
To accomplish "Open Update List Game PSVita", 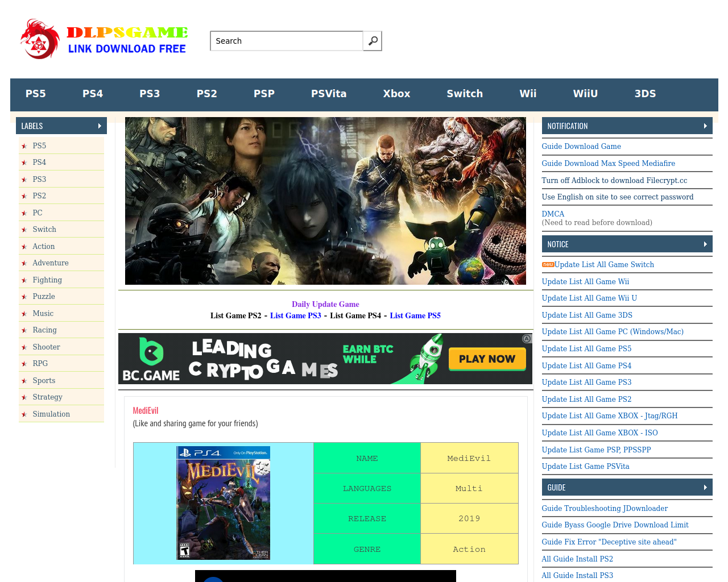I will 585,467.
